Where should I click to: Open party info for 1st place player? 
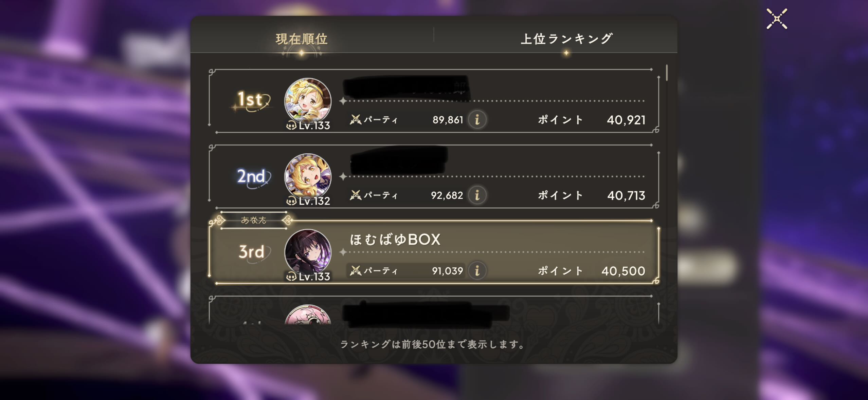(477, 120)
